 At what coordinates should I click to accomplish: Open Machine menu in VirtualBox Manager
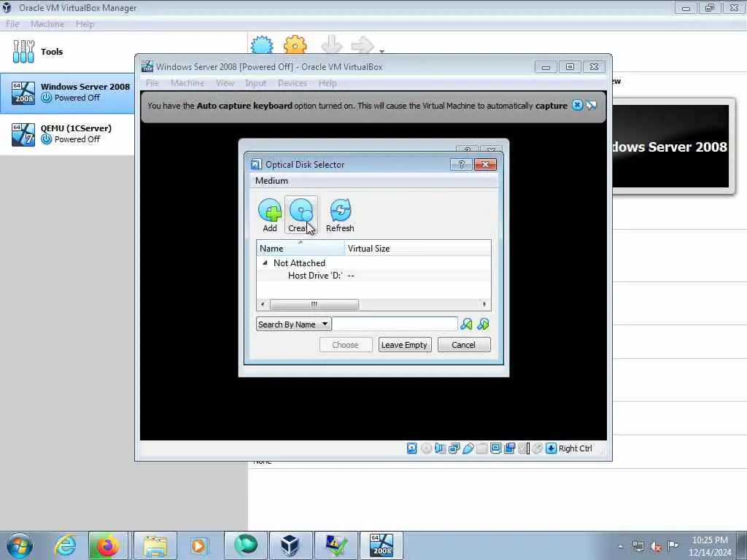(47, 24)
